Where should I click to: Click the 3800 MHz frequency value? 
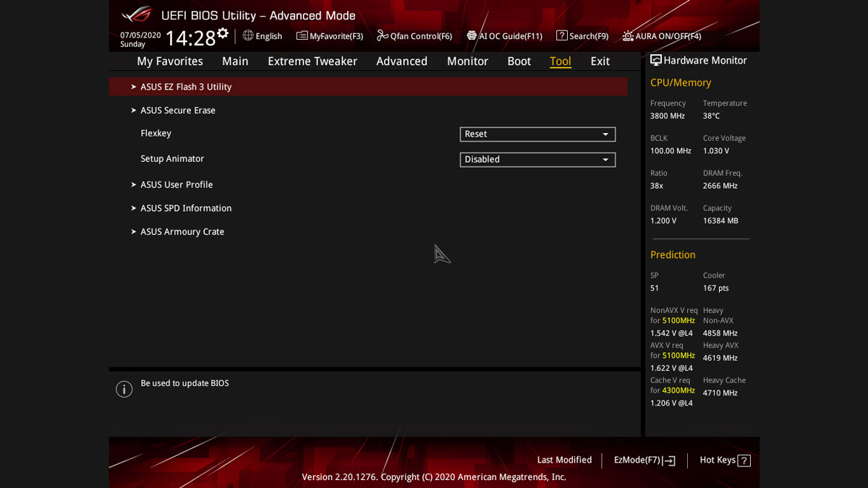pyautogui.click(x=668, y=116)
